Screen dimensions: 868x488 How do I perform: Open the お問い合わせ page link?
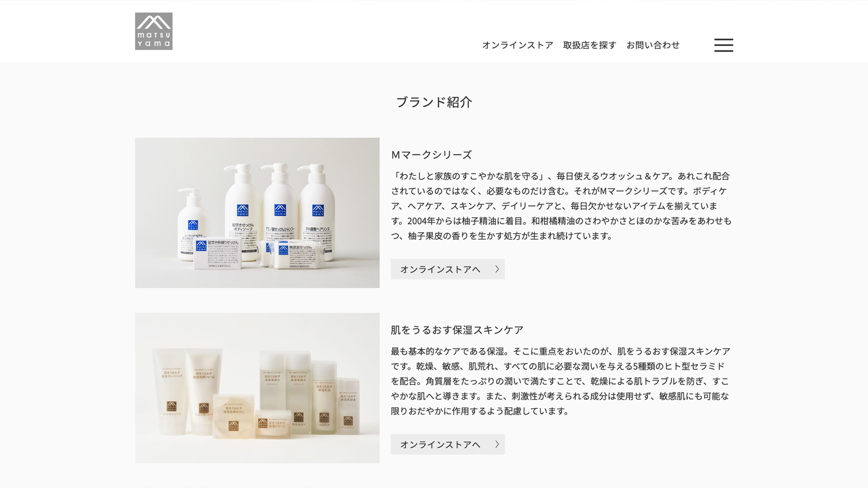pos(653,45)
